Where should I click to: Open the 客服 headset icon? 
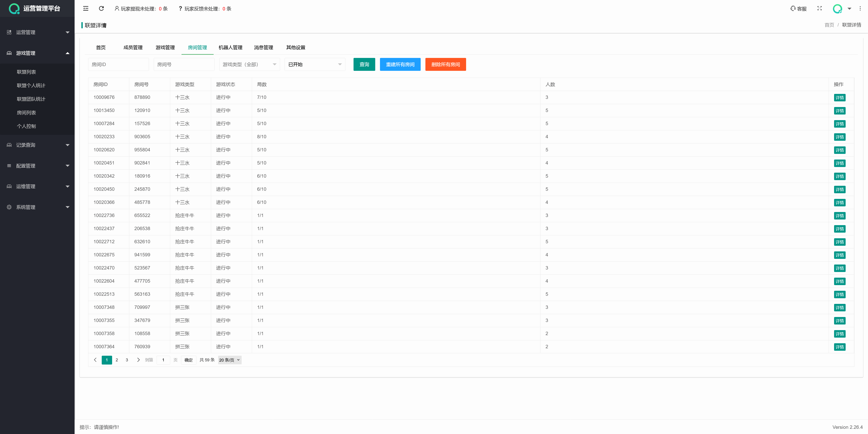(793, 8)
